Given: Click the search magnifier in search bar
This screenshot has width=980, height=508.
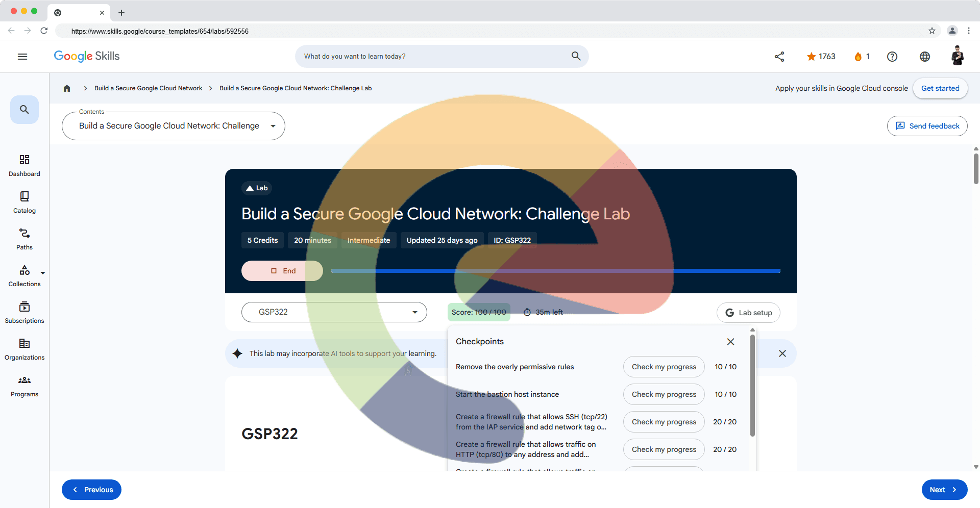Looking at the screenshot, I should [576, 56].
